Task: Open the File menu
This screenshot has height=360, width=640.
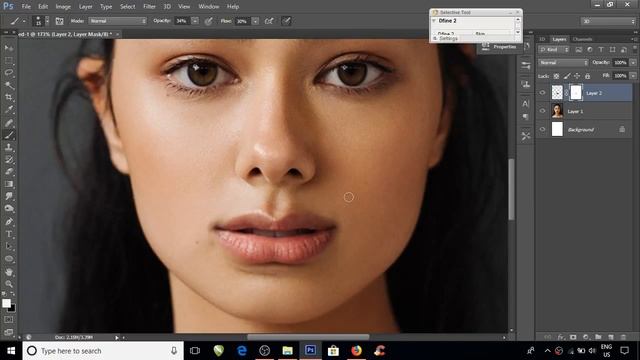Action: (26, 7)
